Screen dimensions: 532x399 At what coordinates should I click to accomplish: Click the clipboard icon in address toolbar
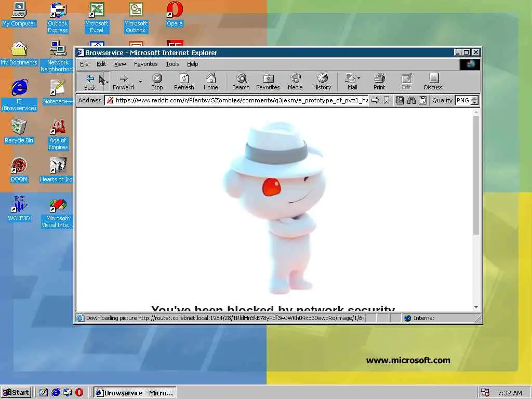423,100
